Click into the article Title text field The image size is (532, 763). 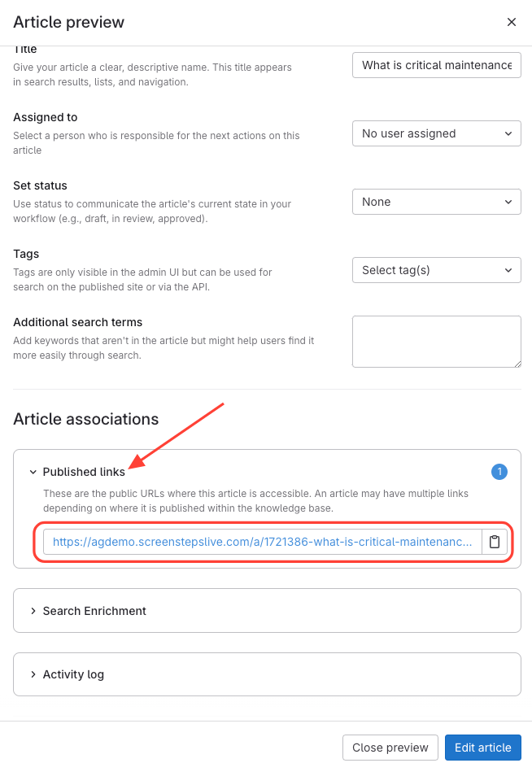click(x=436, y=65)
